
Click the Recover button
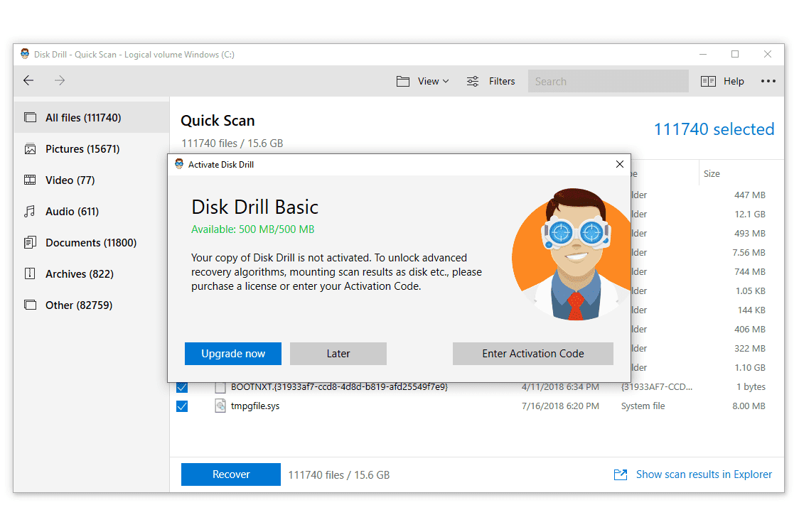point(231,474)
